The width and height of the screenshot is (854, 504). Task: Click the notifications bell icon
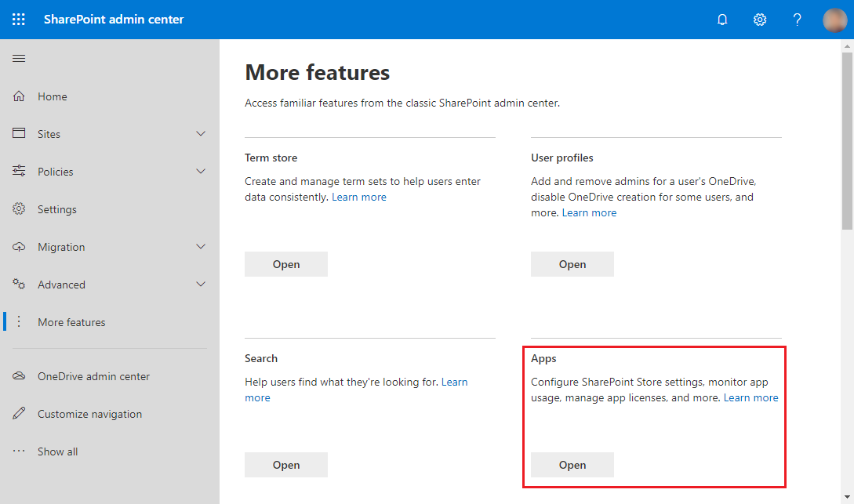[722, 20]
